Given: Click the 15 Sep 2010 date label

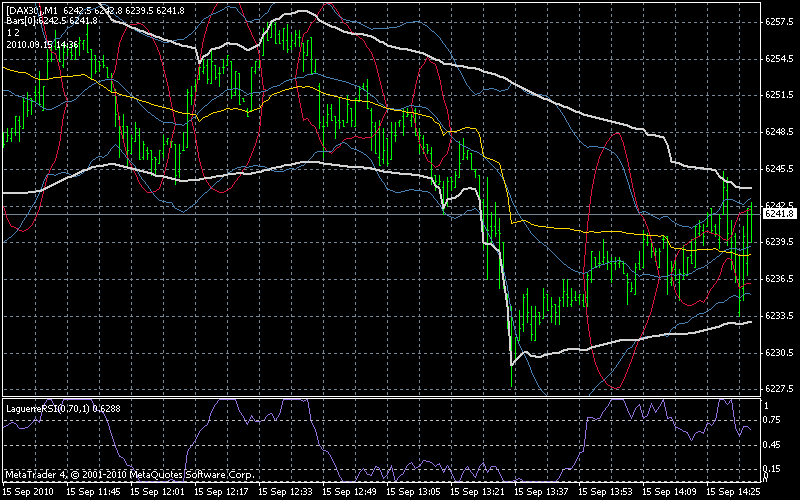Looking at the screenshot, I should click(x=29, y=492).
